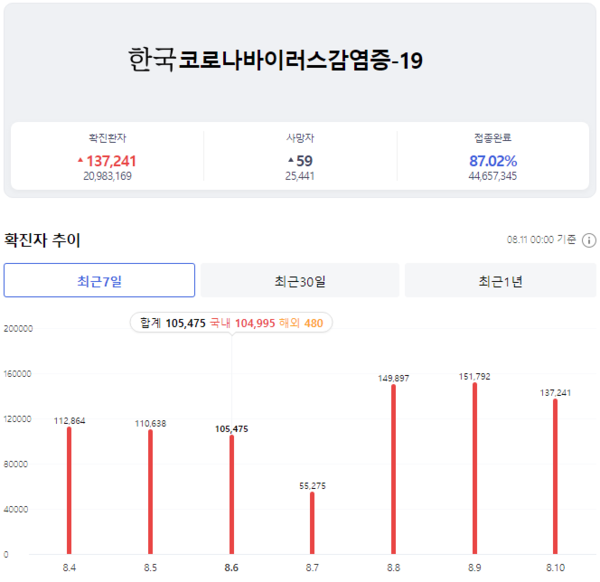The image size is (600, 582).
Task: Click the 8.6 date axis label
Action: (232, 567)
